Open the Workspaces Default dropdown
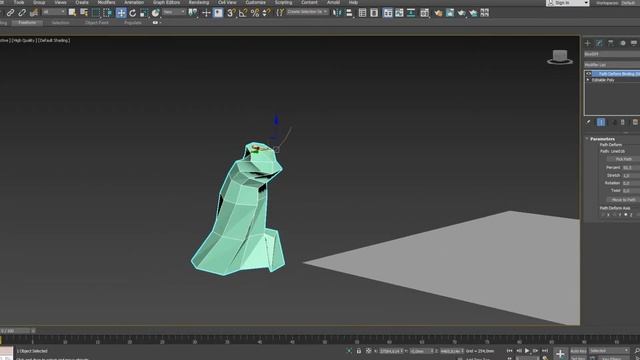The width and height of the screenshot is (640, 360). [x=629, y=3]
